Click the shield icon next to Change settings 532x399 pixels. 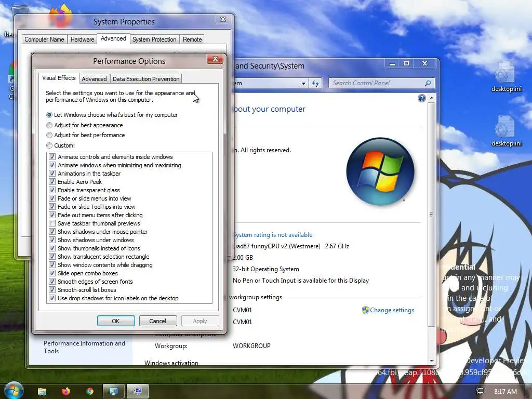pos(365,310)
